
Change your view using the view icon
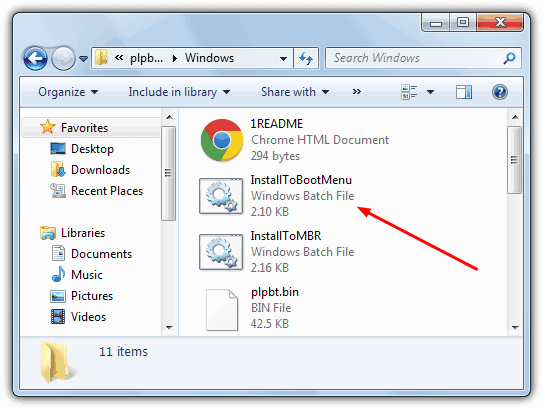coord(409,92)
